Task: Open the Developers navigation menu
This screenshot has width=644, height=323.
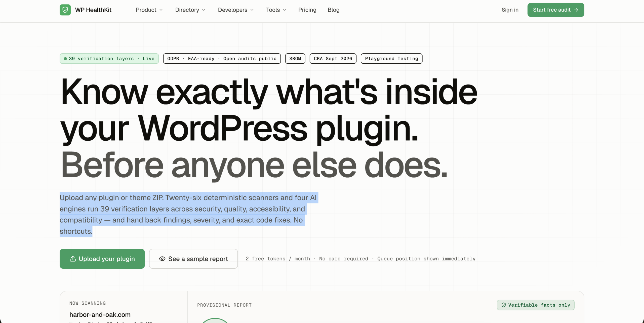Action: click(x=236, y=10)
